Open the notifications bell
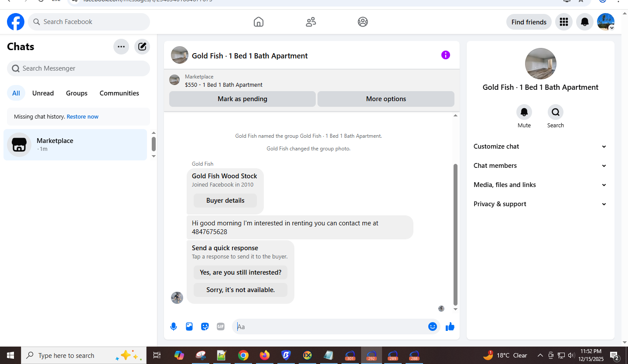628x364 pixels. 585,22
